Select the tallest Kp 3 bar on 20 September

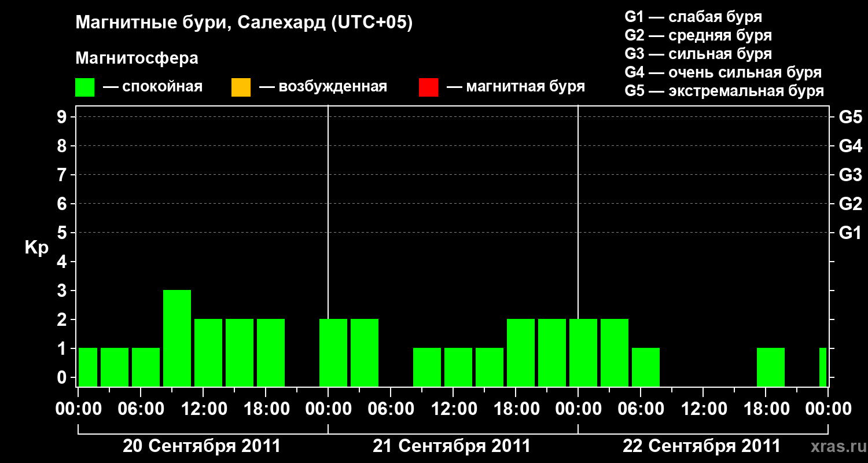click(x=177, y=338)
